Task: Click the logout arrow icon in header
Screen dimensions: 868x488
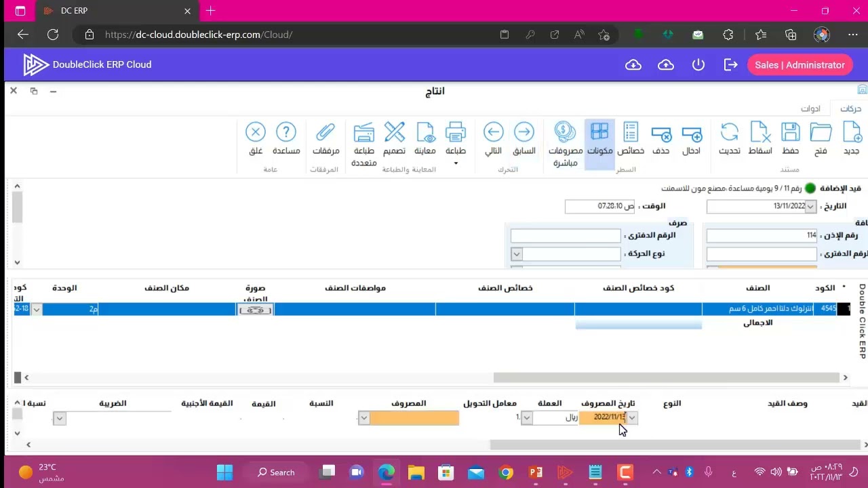Action: click(x=730, y=64)
